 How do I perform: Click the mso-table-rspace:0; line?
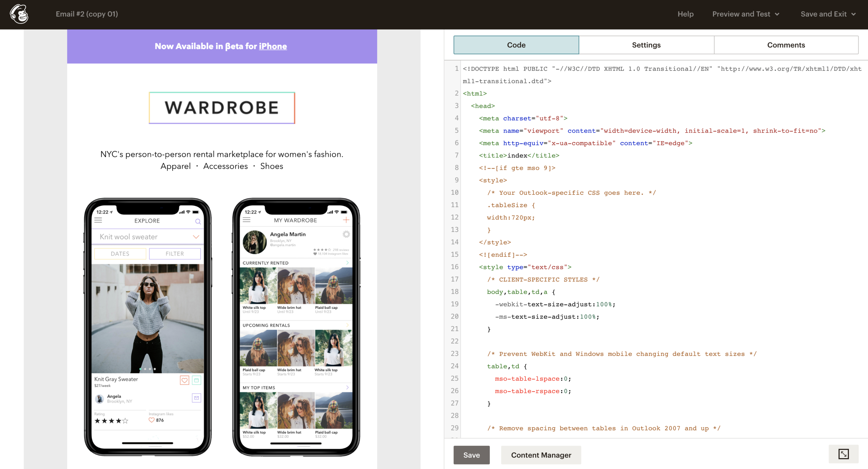tap(533, 391)
